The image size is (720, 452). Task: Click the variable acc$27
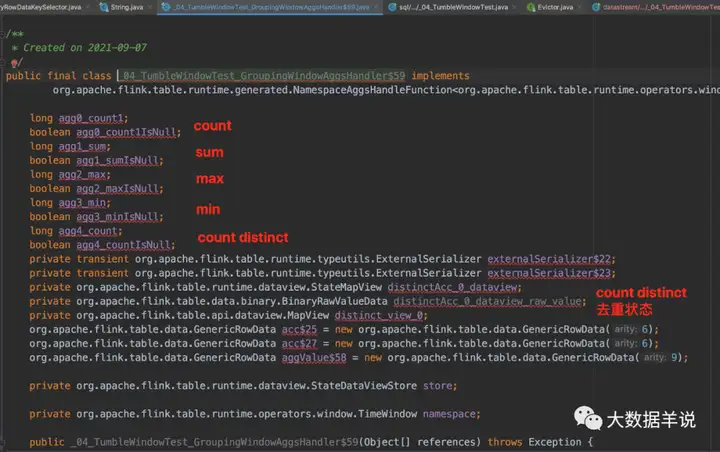click(299, 344)
